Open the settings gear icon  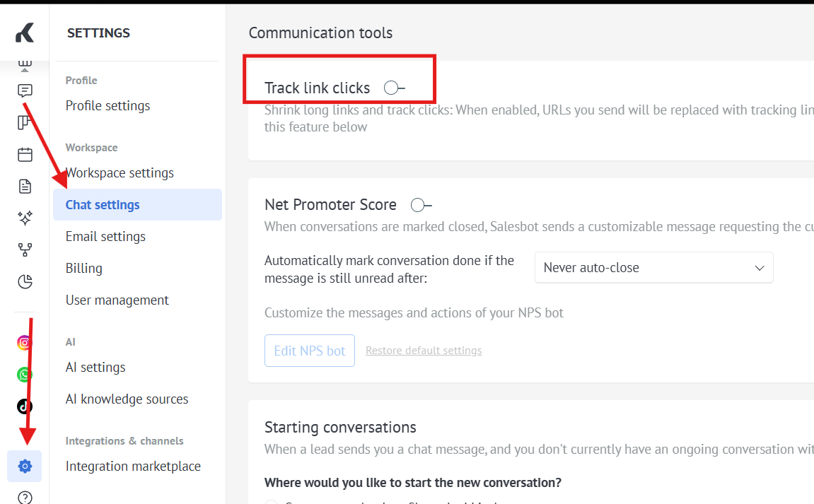pos(25,467)
